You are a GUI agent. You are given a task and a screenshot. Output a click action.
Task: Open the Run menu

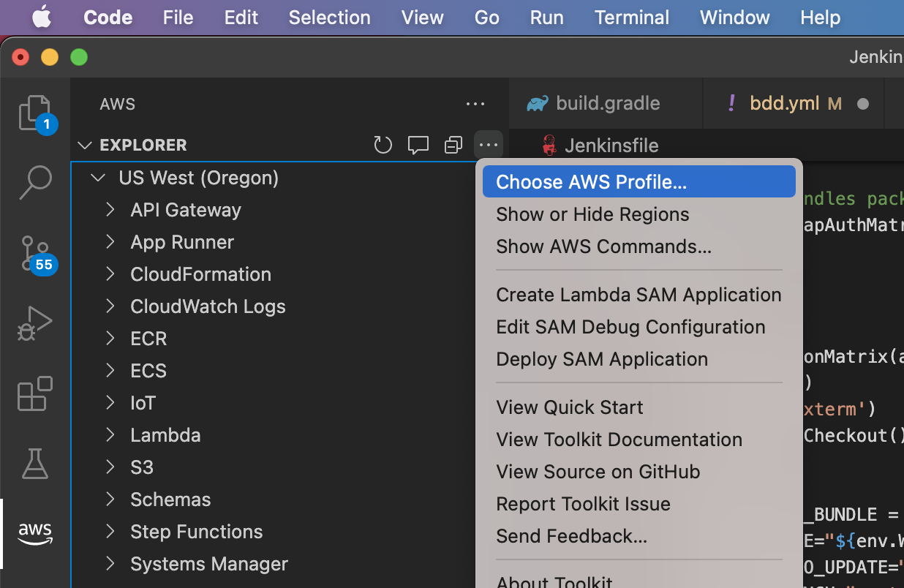[547, 18]
